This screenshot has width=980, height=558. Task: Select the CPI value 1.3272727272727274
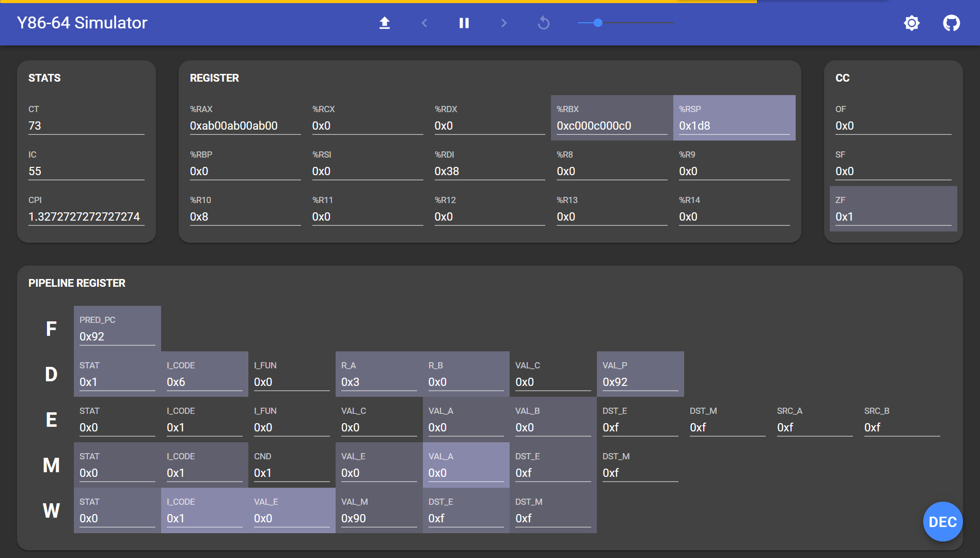[86, 217]
